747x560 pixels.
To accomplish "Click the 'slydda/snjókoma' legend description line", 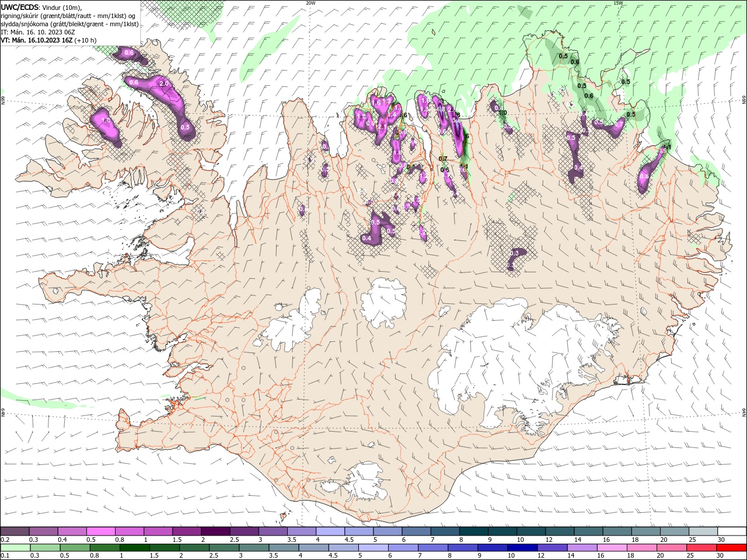I will coord(70,24).
